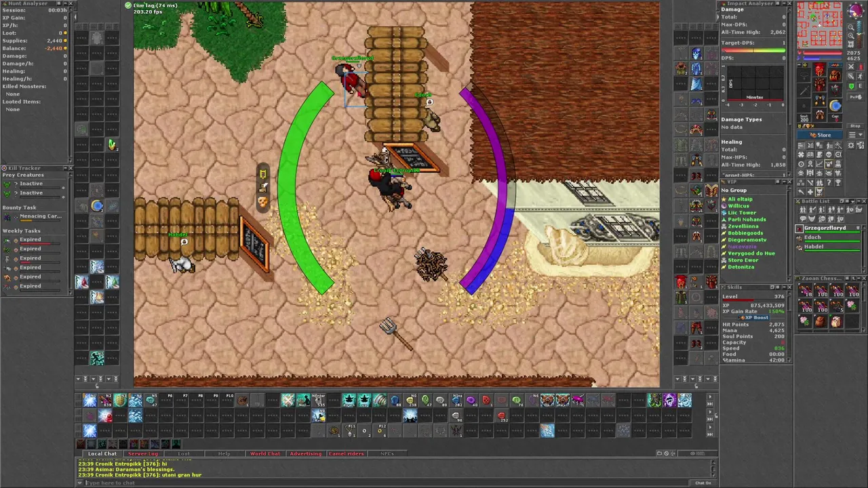Enable expert mode E toggle
The width and height of the screenshot is (868, 488).
860,85
